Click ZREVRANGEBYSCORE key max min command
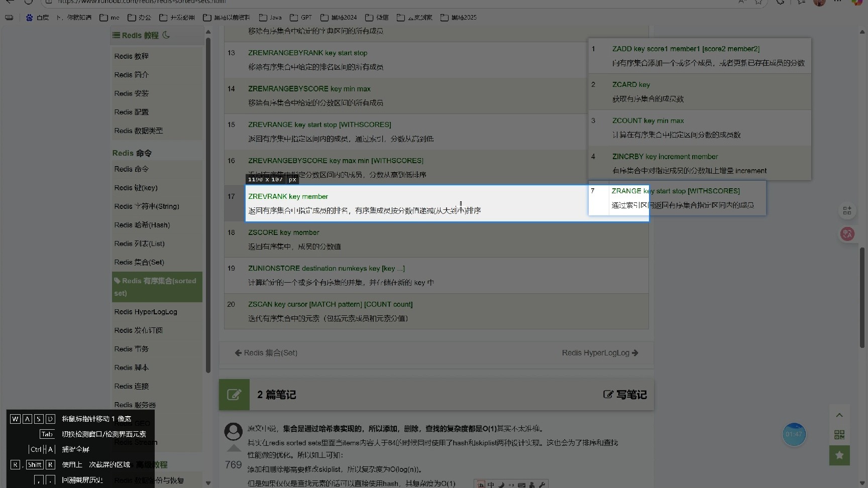This screenshot has width=868, height=488. coord(336,161)
